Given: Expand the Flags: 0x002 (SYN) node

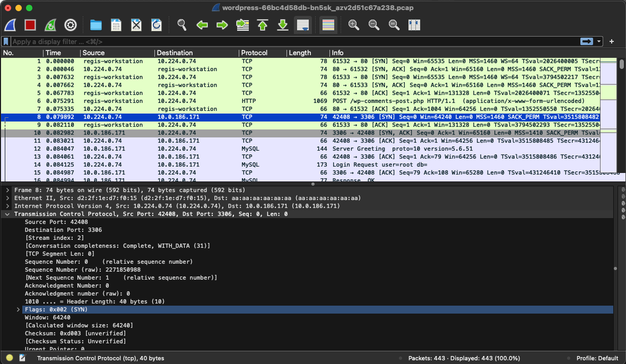Looking at the screenshot, I should click(18, 309).
